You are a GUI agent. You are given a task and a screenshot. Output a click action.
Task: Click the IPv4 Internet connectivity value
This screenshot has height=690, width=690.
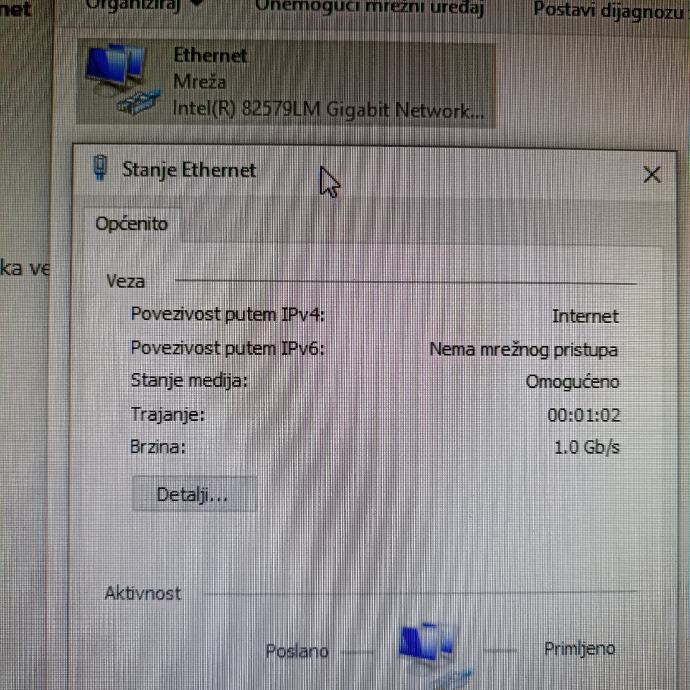(x=585, y=316)
